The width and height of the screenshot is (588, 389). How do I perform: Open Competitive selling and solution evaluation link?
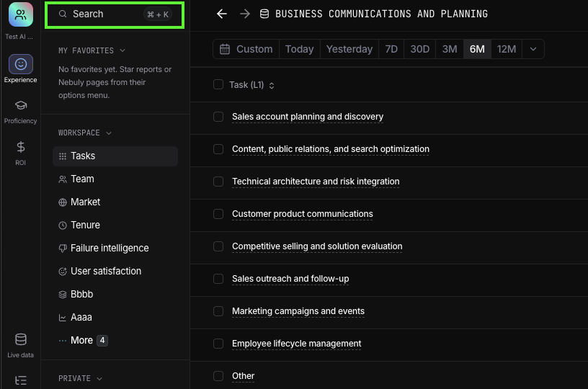pos(317,246)
